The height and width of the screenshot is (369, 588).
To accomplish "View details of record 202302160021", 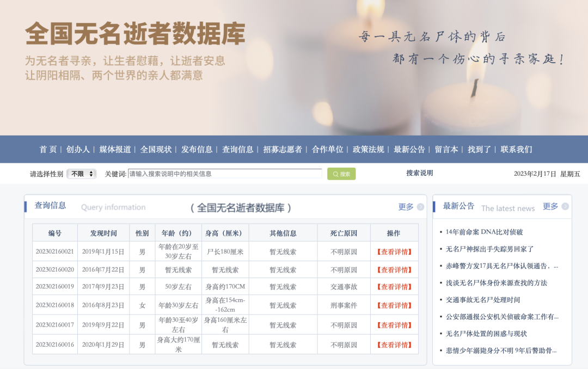I will point(394,251).
